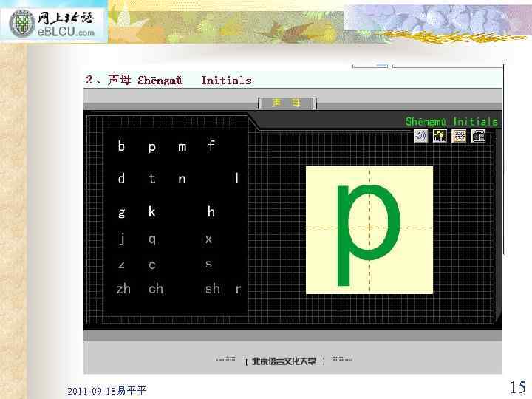
Task: Click the large green p display
Action: pos(369,230)
